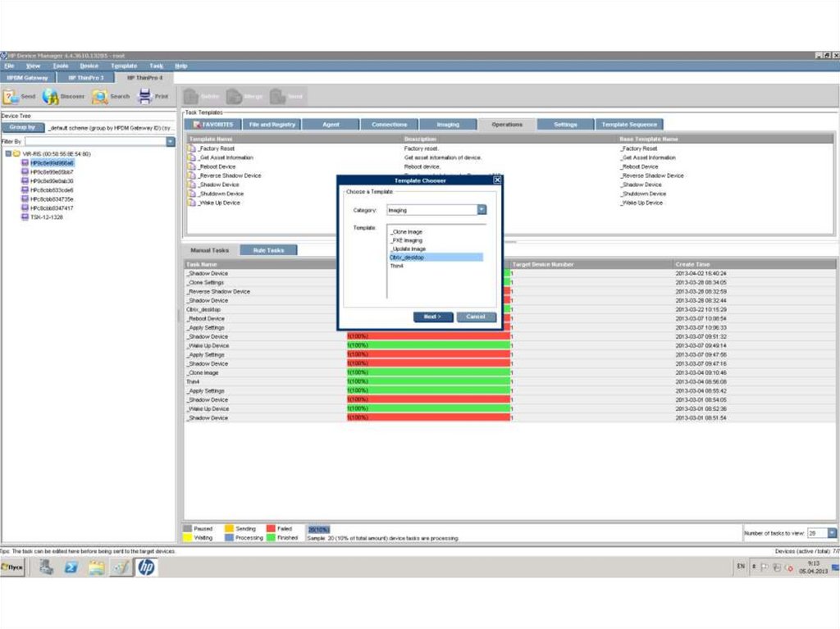
Task: Open PowerShell from the taskbar
Action: [71, 567]
